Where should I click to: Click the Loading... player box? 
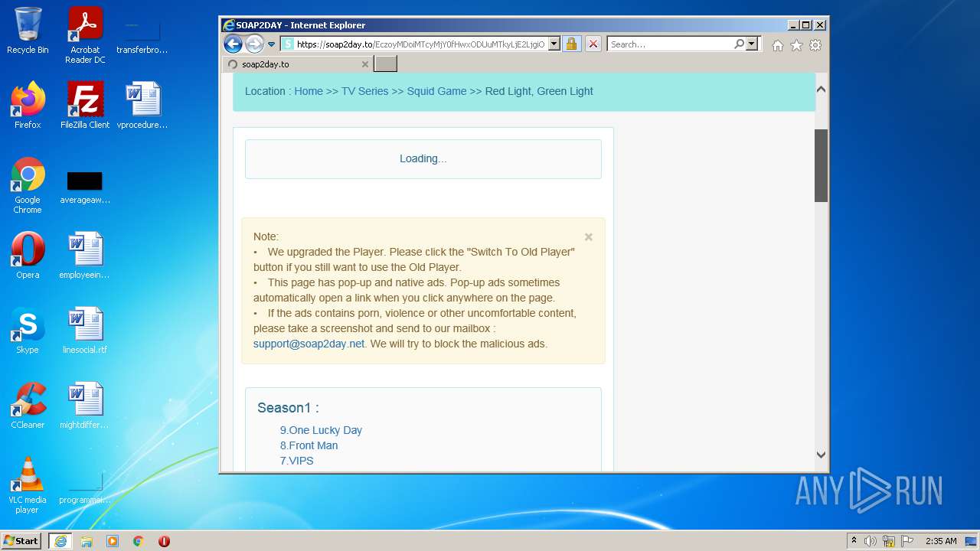click(x=423, y=159)
